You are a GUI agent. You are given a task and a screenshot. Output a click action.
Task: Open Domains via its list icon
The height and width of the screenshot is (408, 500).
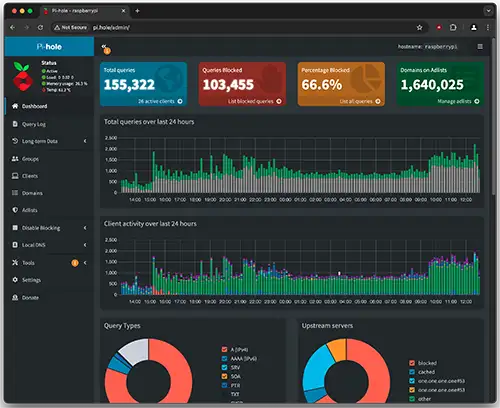tap(15, 193)
